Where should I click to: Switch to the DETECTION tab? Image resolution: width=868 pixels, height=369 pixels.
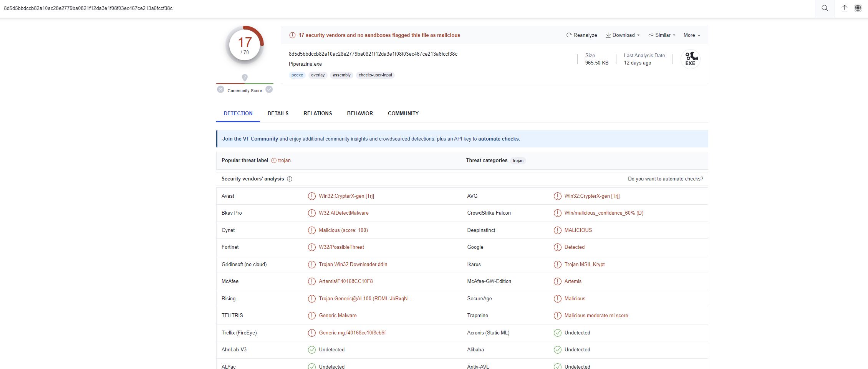[238, 114]
